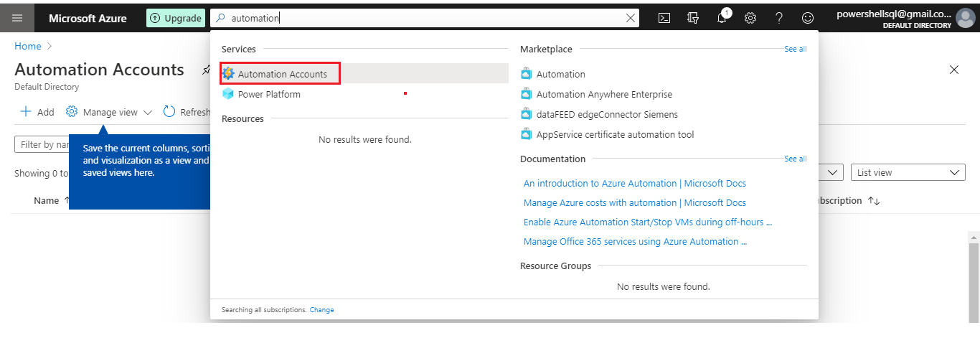Click the Upgrade button

tap(175, 18)
